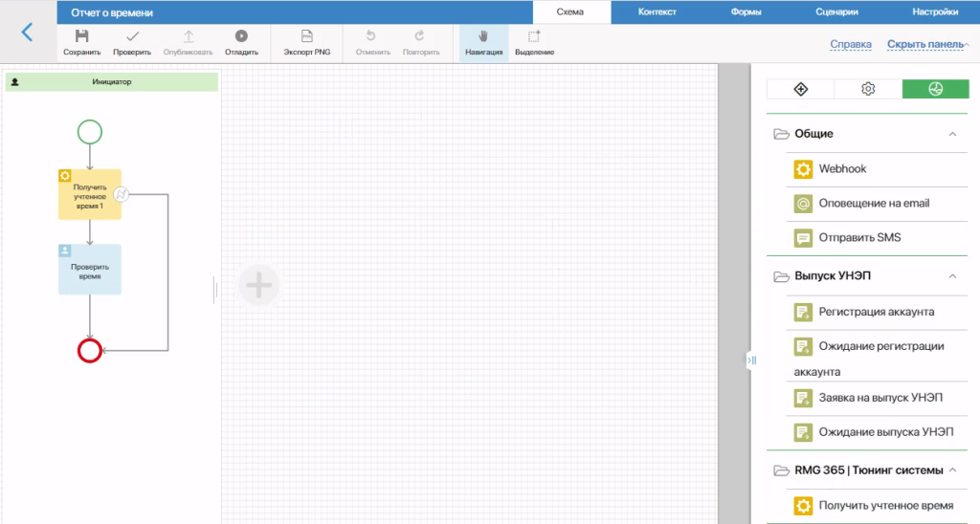
Task: Click Скрыть панель link
Action: click(925, 44)
